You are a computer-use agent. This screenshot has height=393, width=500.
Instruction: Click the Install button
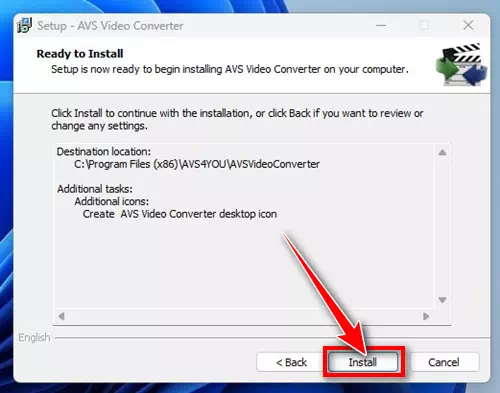[x=363, y=362]
